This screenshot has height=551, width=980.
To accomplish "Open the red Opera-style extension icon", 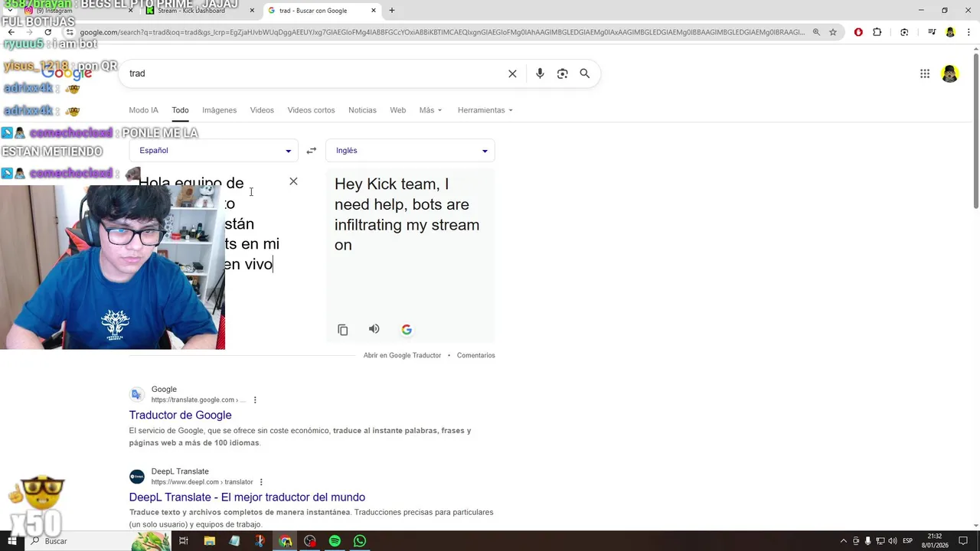I will tap(858, 32).
